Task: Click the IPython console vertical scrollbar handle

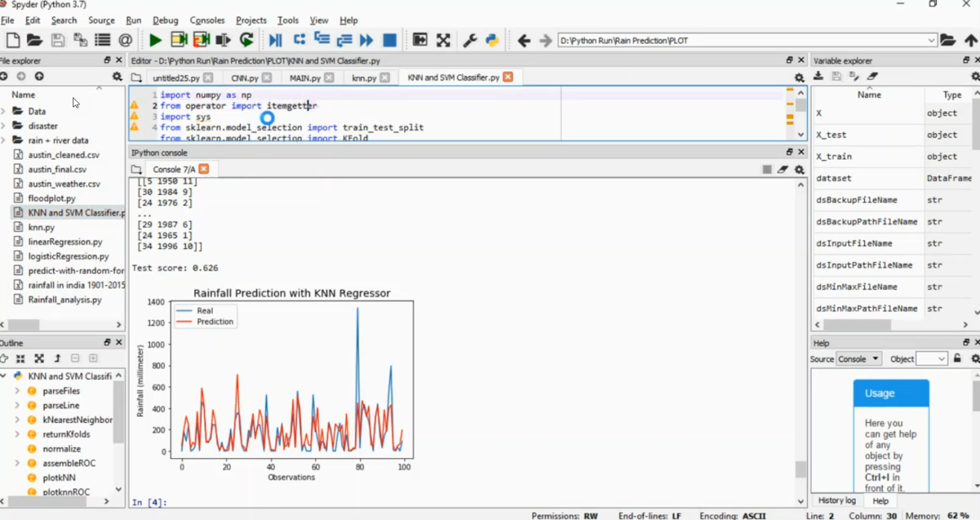Action: pyautogui.click(x=801, y=469)
